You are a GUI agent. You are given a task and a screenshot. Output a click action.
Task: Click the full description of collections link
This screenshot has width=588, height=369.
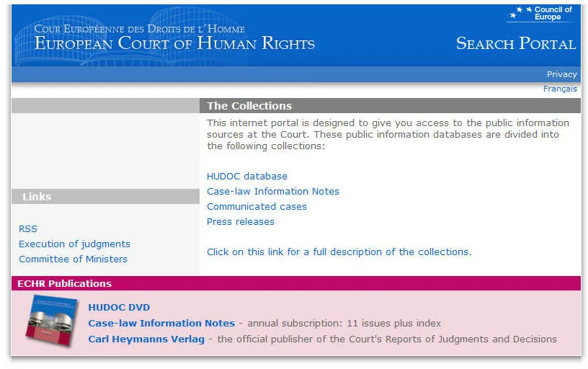click(339, 252)
